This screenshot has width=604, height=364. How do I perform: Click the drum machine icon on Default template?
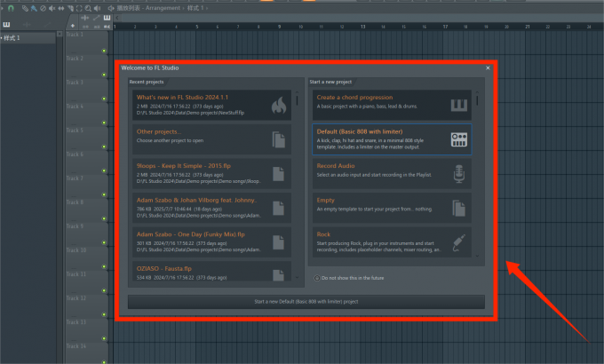tap(459, 139)
